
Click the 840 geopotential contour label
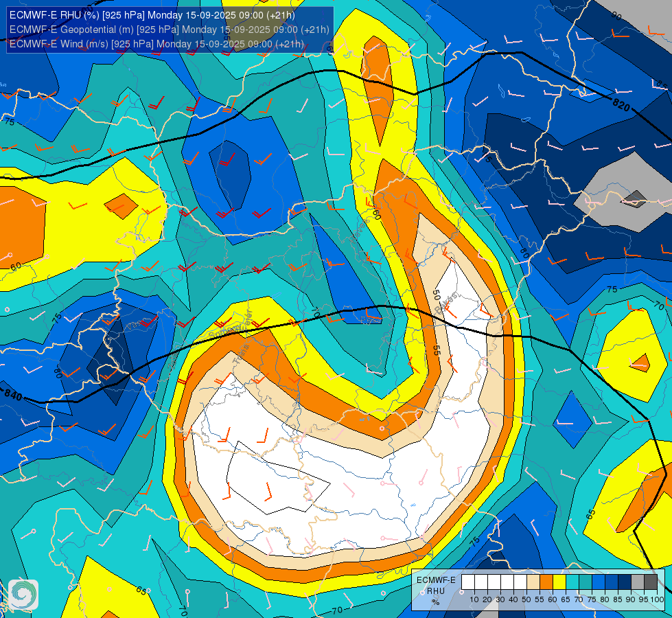point(13,395)
